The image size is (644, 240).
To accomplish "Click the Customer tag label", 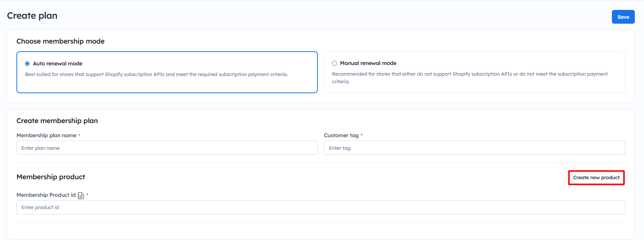I will pyautogui.click(x=341, y=135).
